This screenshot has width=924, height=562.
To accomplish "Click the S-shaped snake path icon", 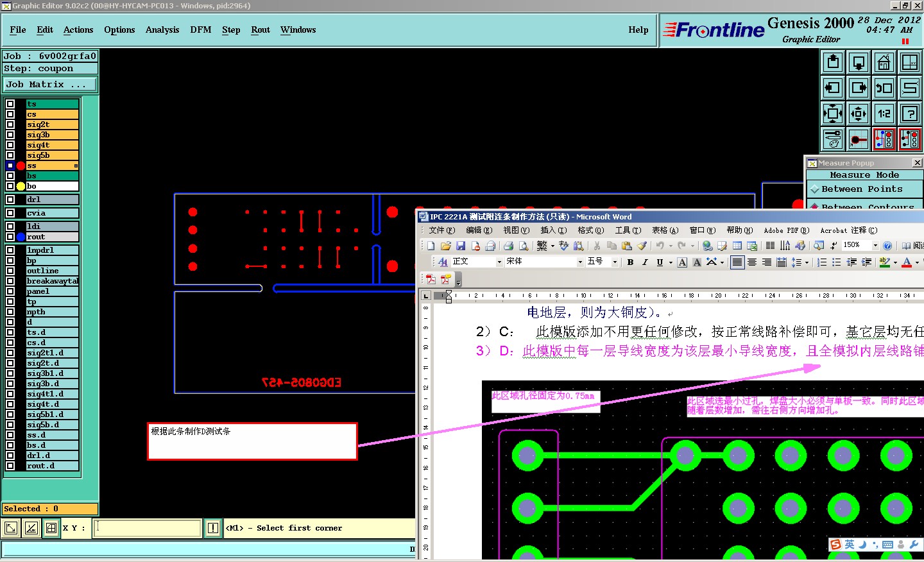I will (910, 88).
